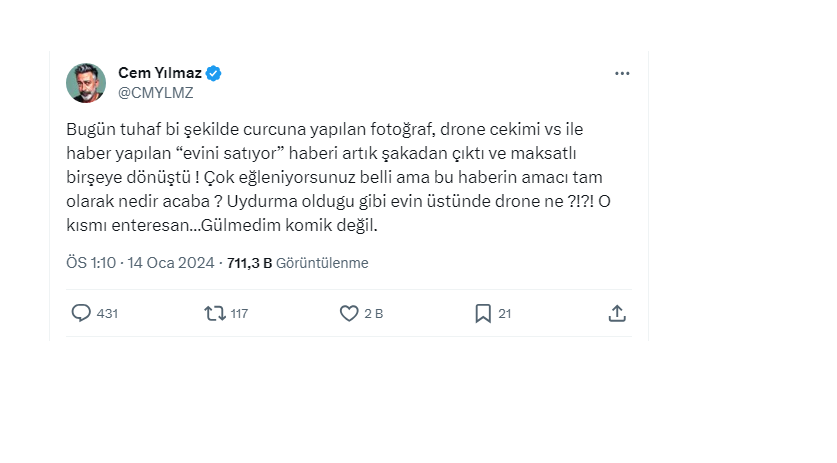837x463 pixels.
Task: Click the blue verified badge
Action: point(214,74)
